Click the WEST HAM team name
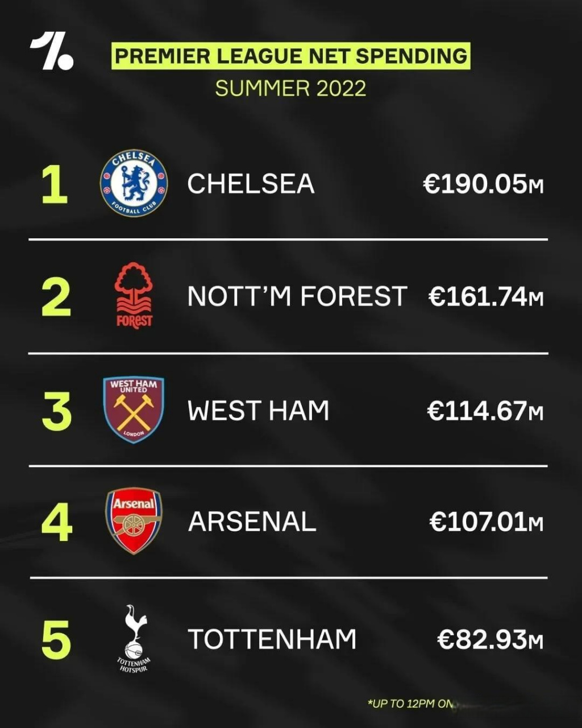 [259, 411]
